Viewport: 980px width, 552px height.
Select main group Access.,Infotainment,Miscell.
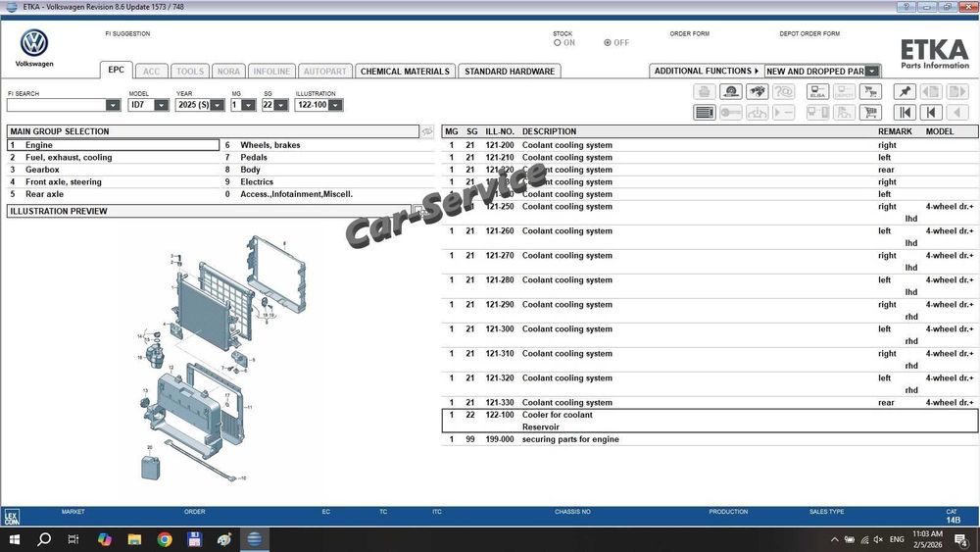(328, 194)
